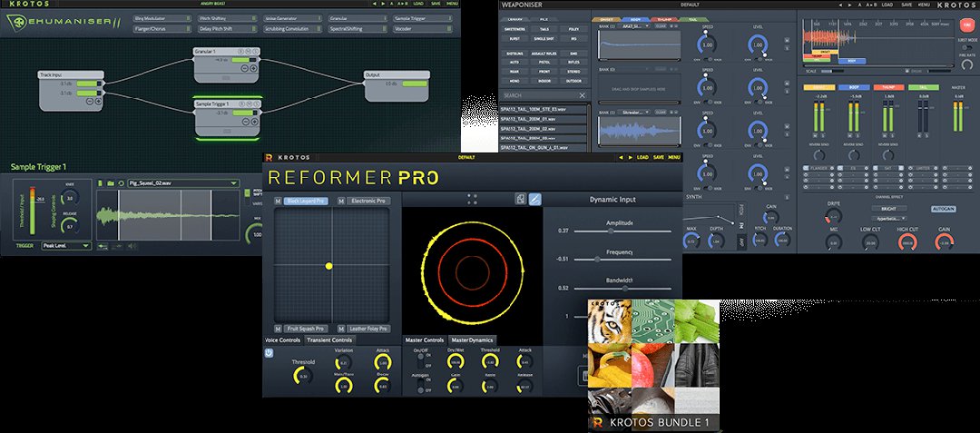The width and height of the screenshot is (980, 433).
Task: Click the blue power icon under Voice Controls
Action: coord(269,352)
